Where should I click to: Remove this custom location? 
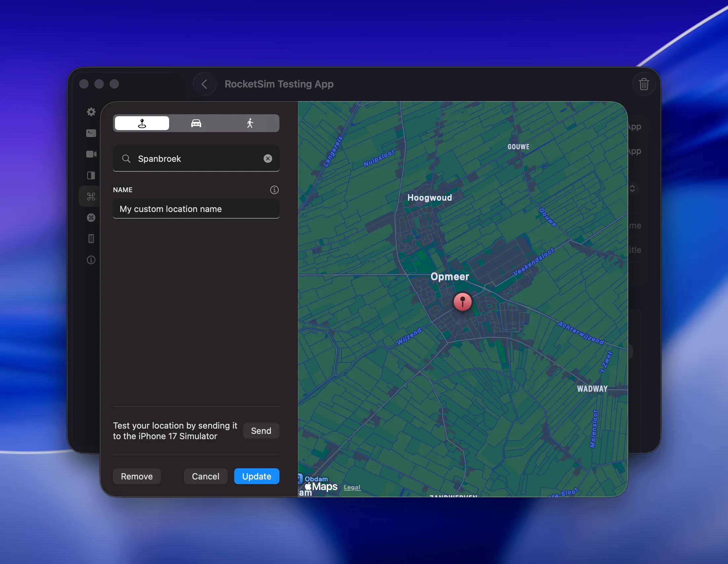pos(137,476)
